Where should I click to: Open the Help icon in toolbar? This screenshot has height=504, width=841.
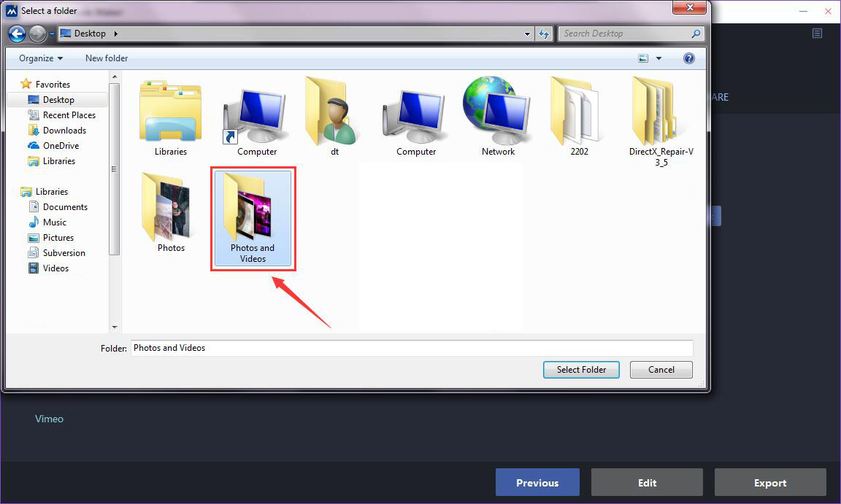click(689, 58)
